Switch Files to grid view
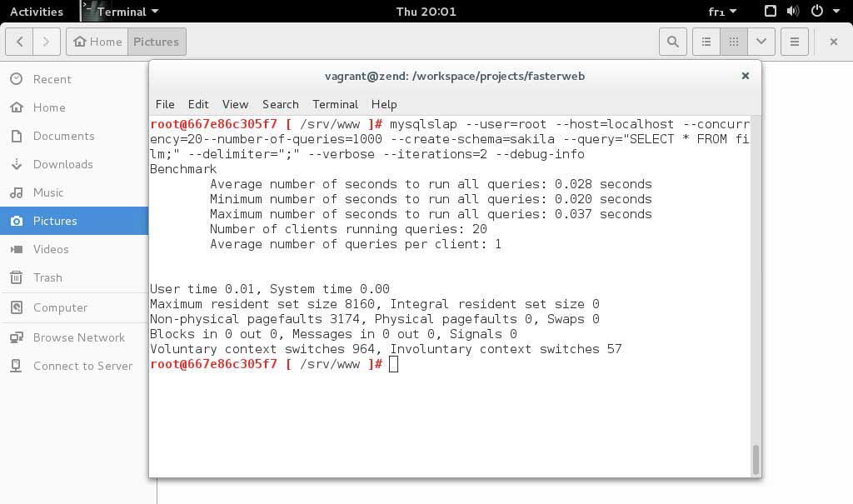 pos(734,42)
